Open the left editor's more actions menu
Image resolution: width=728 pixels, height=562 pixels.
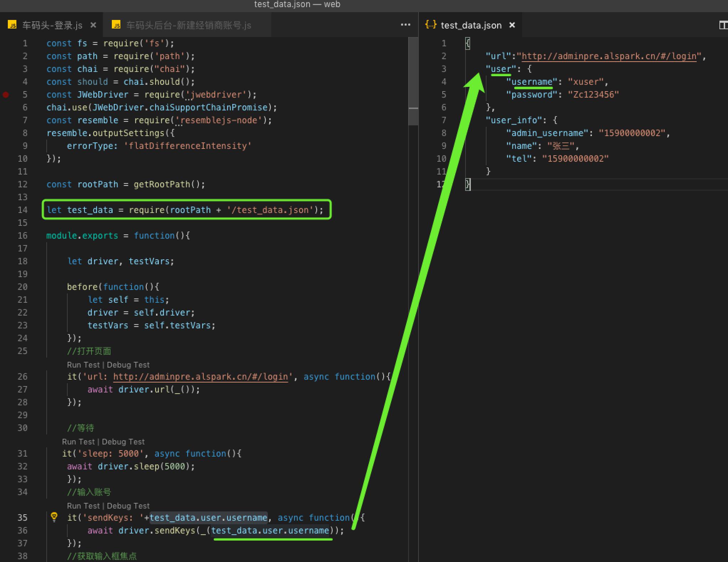click(405, 25)
